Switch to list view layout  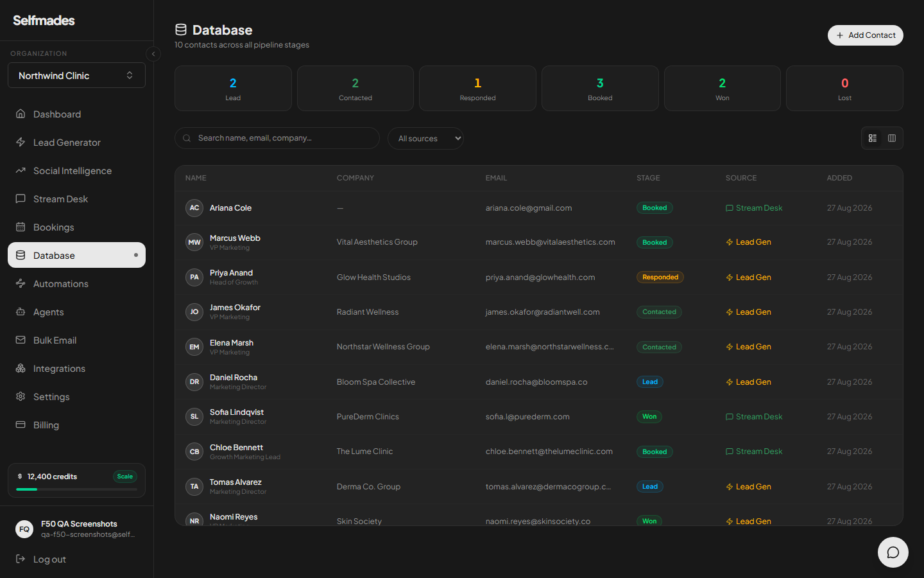coord(873,138)
